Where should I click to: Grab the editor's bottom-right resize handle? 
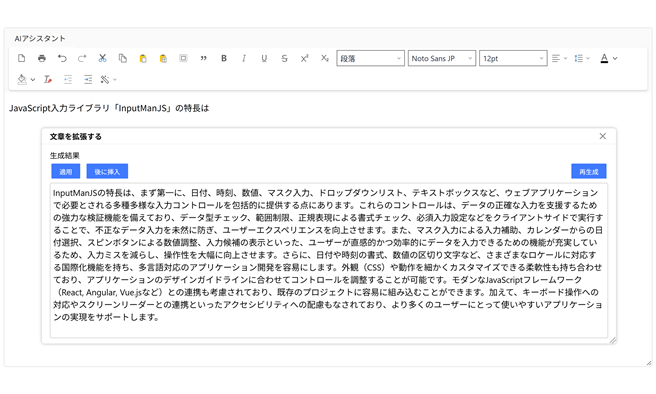point(649,363)
